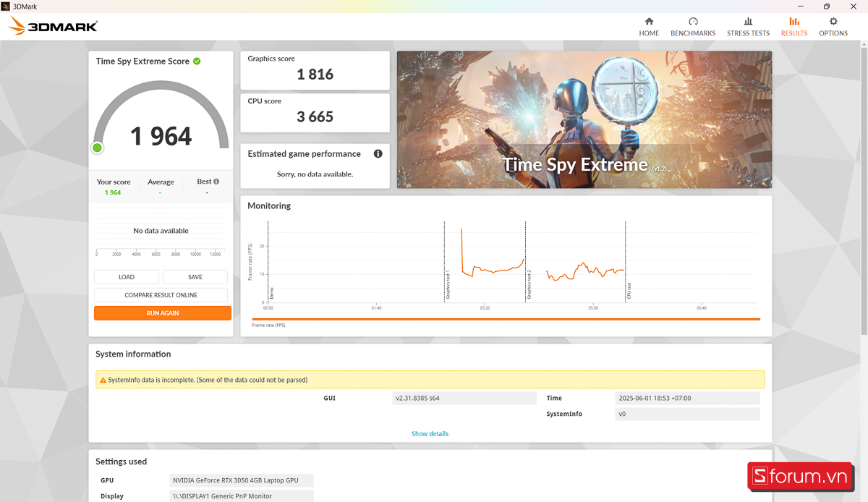Image resolution: width=868 pixels, height=502 pixels.
Task: Click COMPARE RESULT ONLINE button
Action: [161, 295]
